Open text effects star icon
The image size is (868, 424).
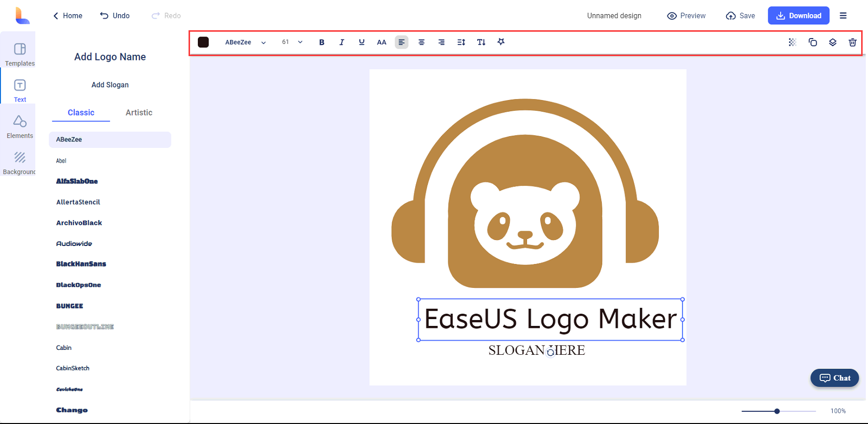coord(501,42)
